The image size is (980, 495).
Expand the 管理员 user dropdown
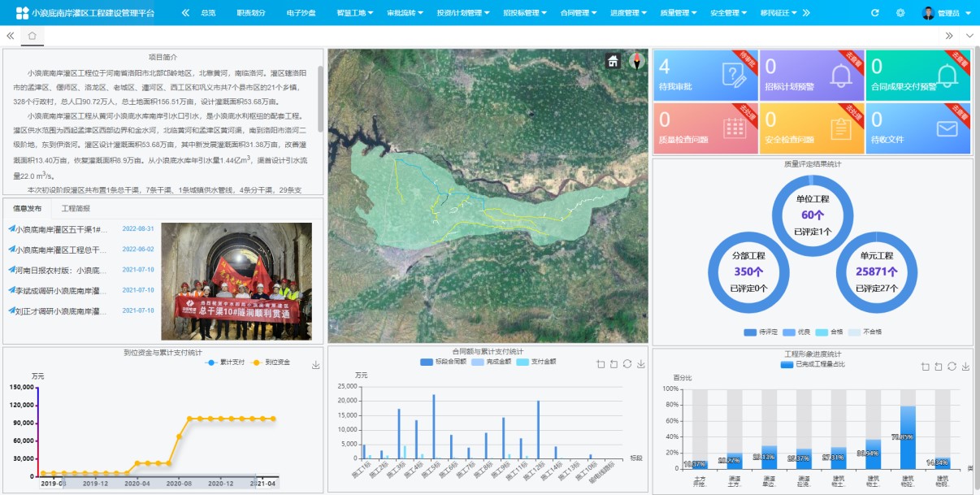pyautogui.click(x=947, y=13)
